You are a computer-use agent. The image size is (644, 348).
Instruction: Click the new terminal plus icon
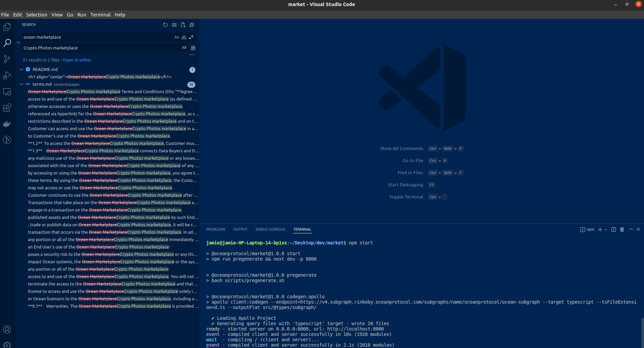pyautogui.click(x=600, y=229)
